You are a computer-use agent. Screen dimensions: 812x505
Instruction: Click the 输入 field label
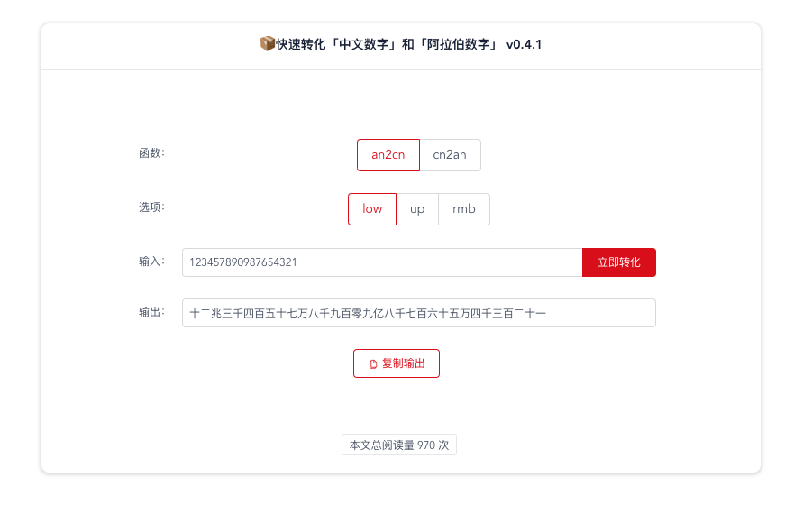coord(151,262)
